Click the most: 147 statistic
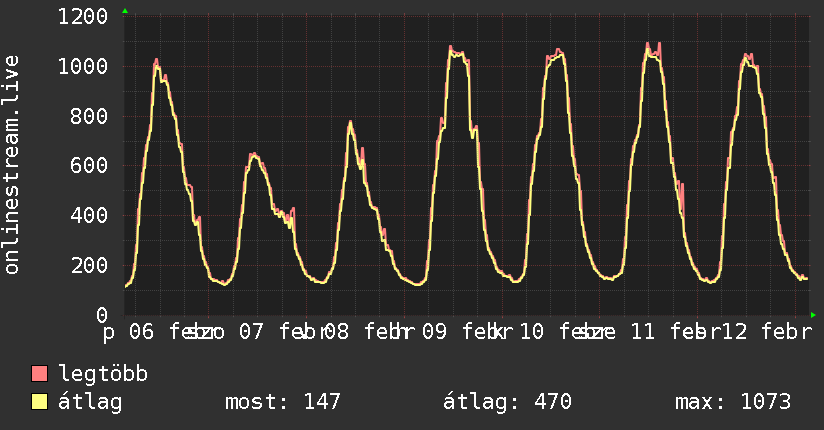This screenshot has width=824, height=430. pos(283,402)
